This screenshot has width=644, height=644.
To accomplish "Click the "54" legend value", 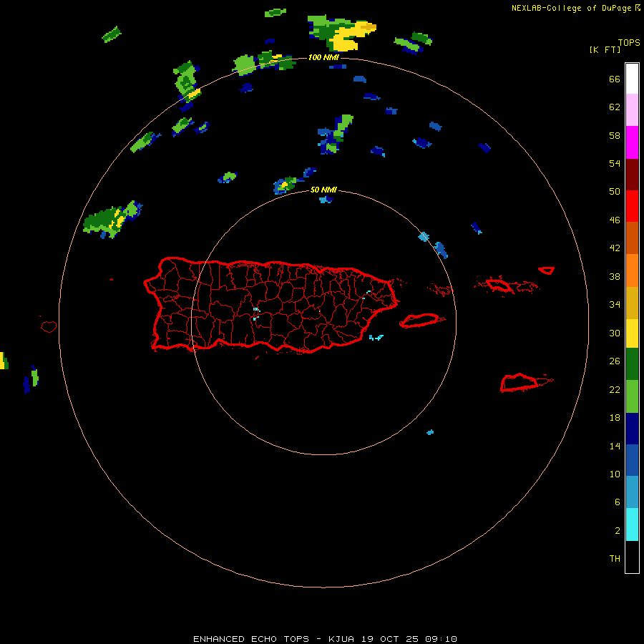I will click(x=615, y=163).
